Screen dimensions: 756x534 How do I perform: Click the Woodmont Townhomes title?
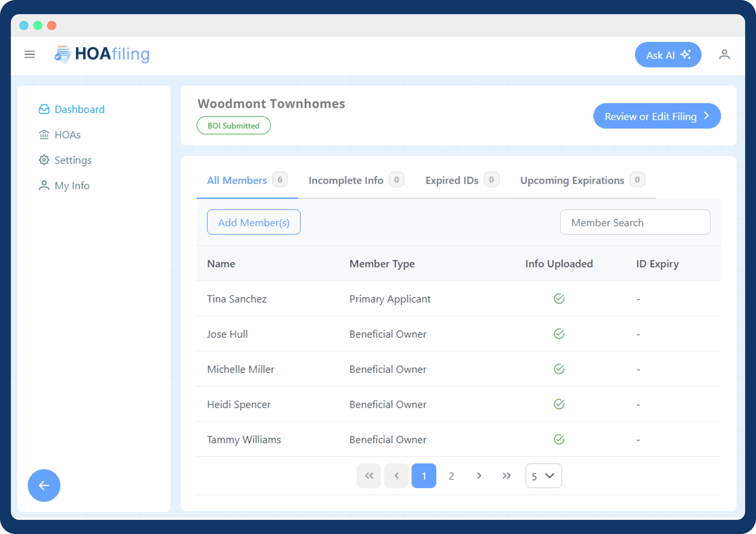click(x=271, y=104)
